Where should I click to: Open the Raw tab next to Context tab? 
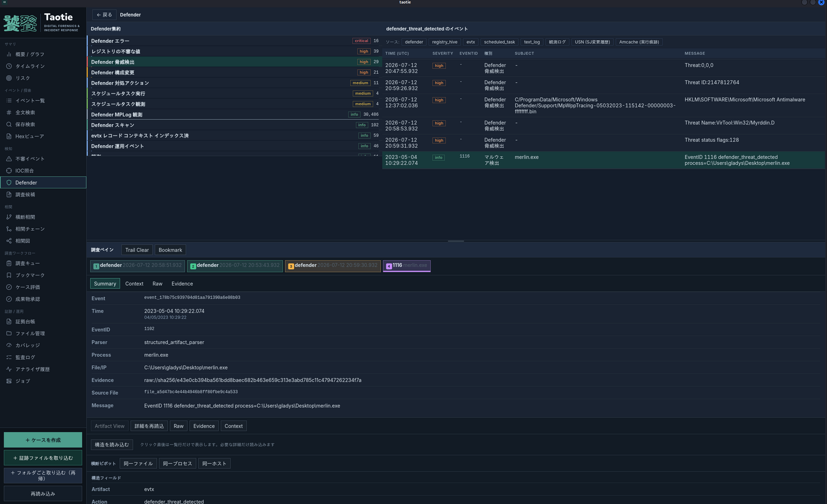point(158,283)
